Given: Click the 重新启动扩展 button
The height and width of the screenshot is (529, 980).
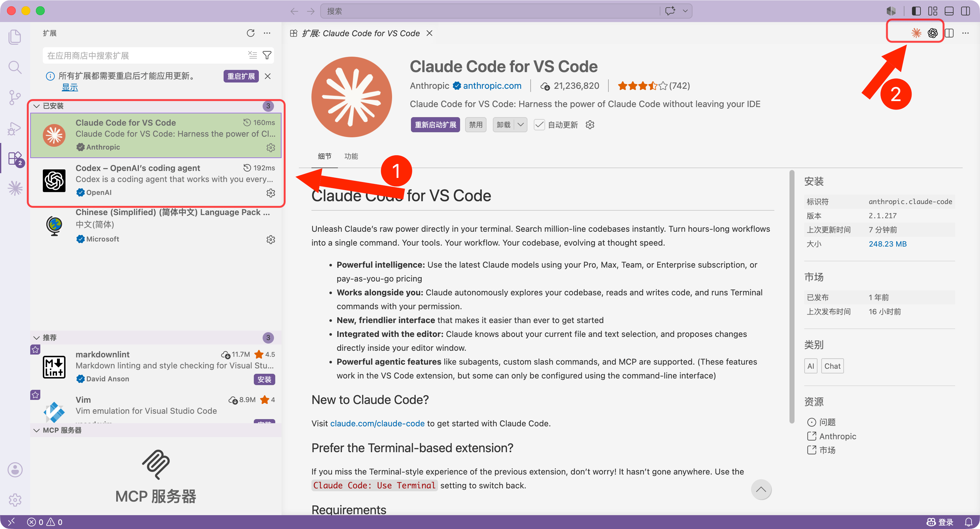Looking at the screenshot, I should tap(435, 125).
